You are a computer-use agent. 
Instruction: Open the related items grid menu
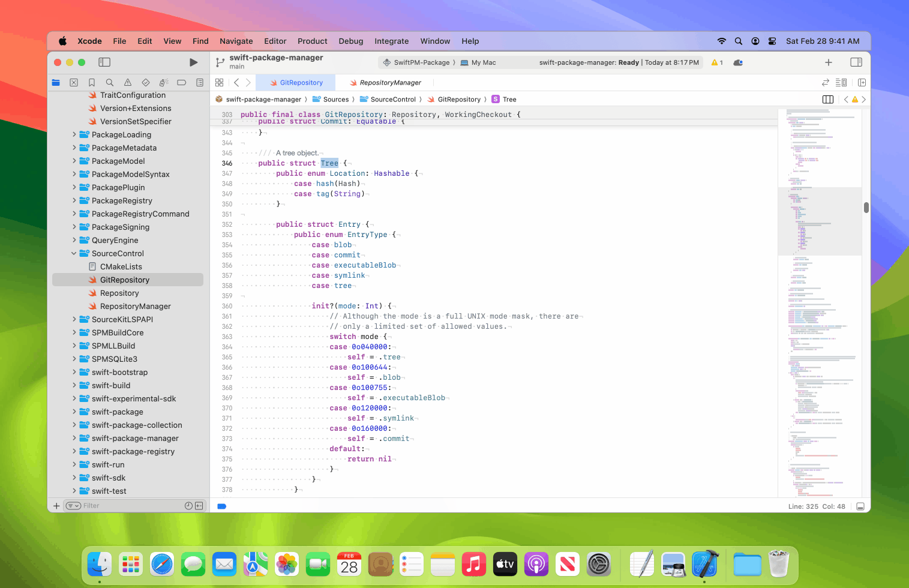pos(220,82)
